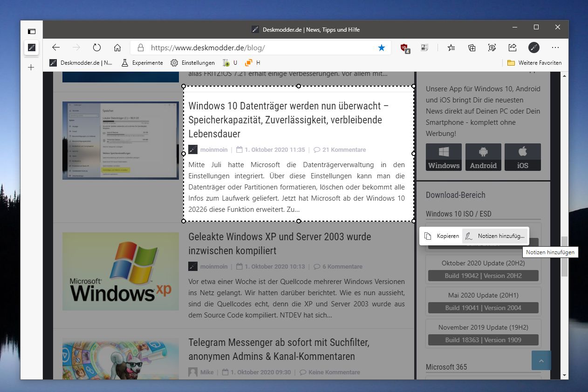This screenshot has width=588, height=392.
Task: Click the date 1. Oktober 2020 10:13
Action: (274, 267)
